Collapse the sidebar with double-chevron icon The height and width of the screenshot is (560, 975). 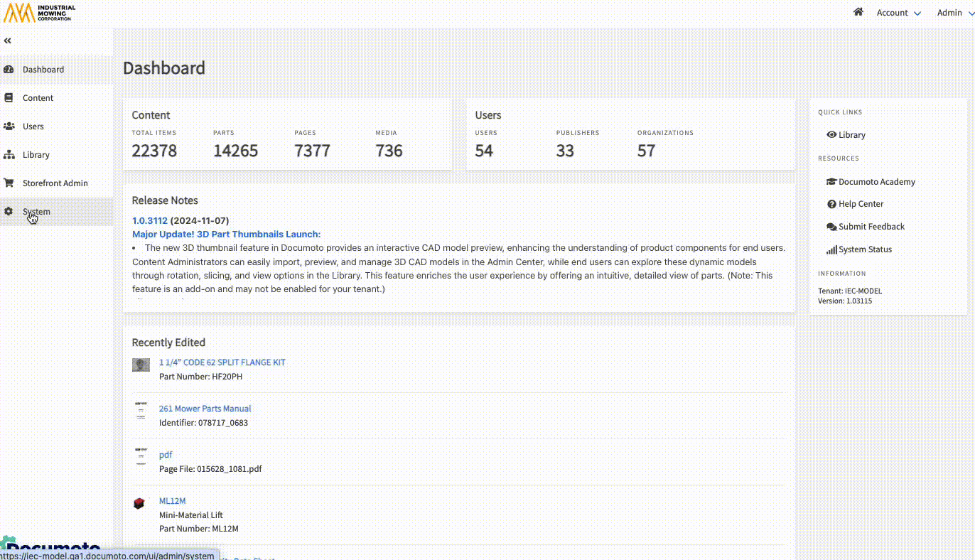click(8, 41)
